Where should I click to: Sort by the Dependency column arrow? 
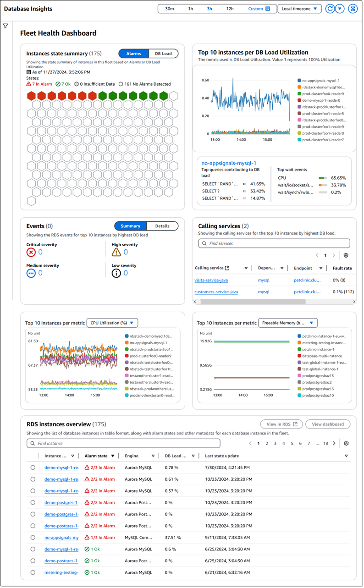282,268
